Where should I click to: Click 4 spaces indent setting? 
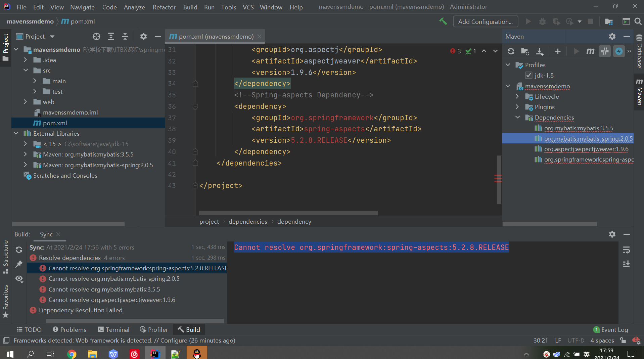[602, 340]
